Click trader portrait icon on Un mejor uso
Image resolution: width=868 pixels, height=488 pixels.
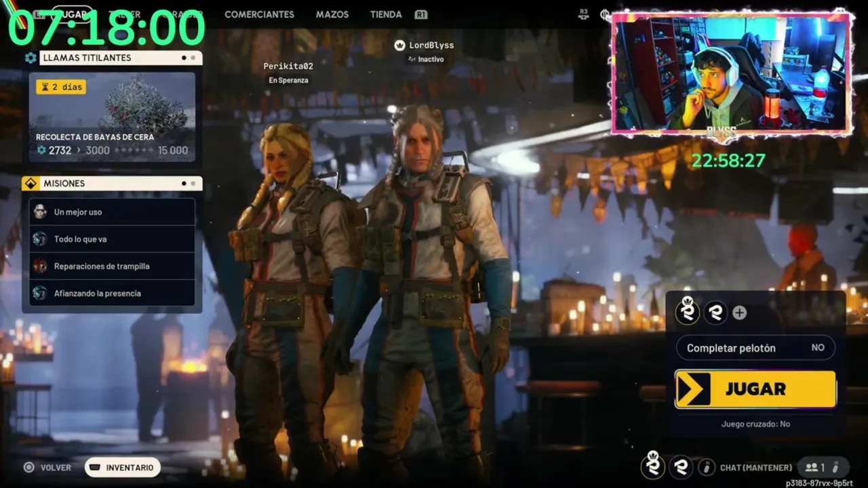click(x=40, y=211)
